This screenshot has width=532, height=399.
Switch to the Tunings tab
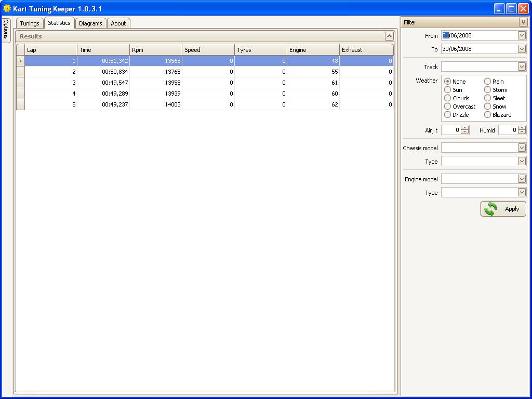point(30,23)
